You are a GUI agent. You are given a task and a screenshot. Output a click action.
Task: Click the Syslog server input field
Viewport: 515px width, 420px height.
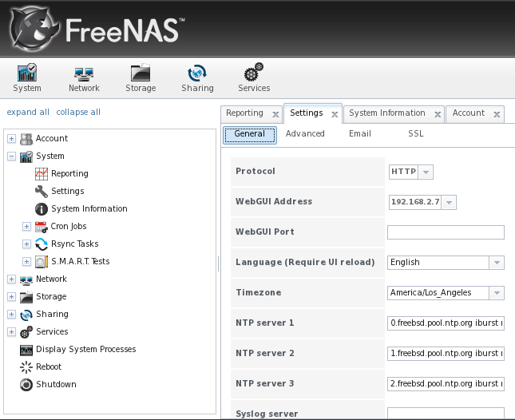(x=446, y=413)
